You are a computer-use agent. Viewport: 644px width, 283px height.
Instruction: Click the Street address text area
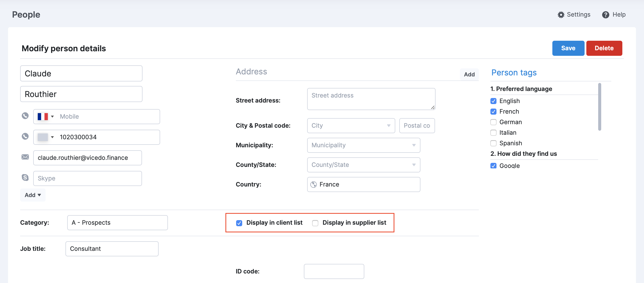(371, 99)
